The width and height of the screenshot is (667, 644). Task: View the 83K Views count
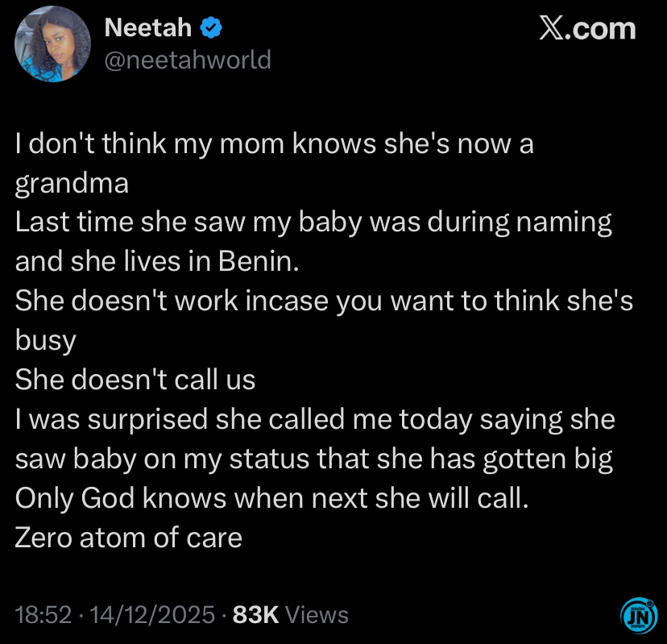coord(290,615)
